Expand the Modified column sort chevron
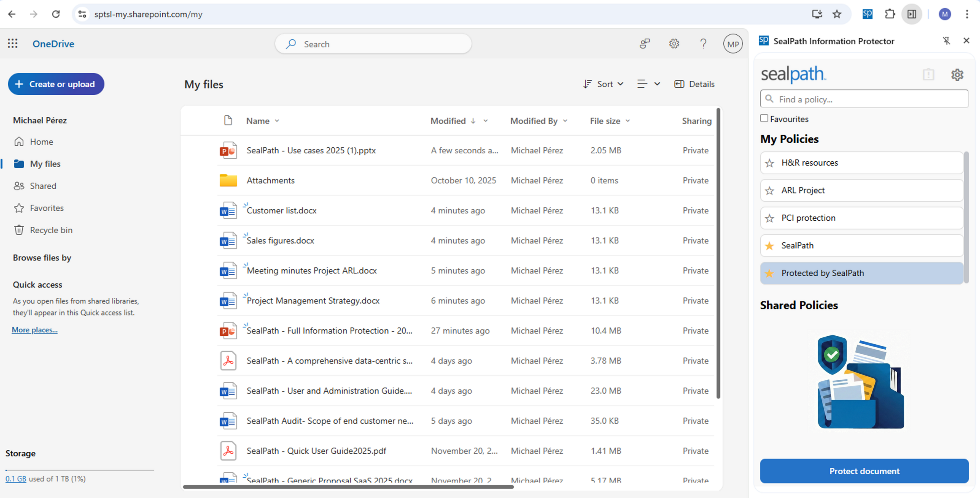The height and width of the screenshot is (498, 980). click(x=486, y=121)
